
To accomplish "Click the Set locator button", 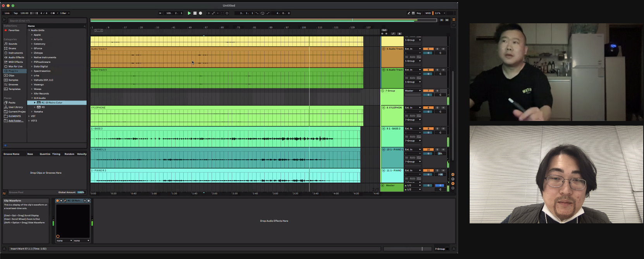I will click(384, 30).
